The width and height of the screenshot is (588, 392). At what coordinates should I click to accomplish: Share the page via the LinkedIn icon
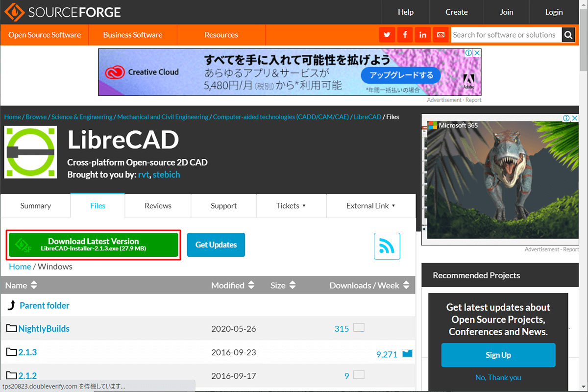pyautogui.click(x=422, y=35)
